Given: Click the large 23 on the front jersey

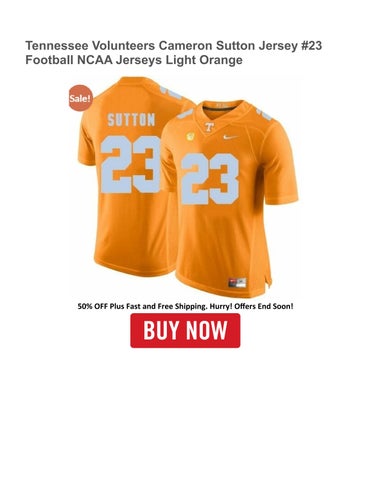Looking at the screenshot, I should [x=210, y=179].
